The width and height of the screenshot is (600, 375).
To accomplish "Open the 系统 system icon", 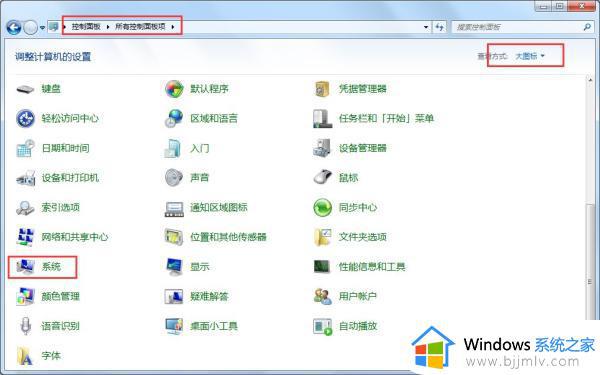I will point(25,267).
